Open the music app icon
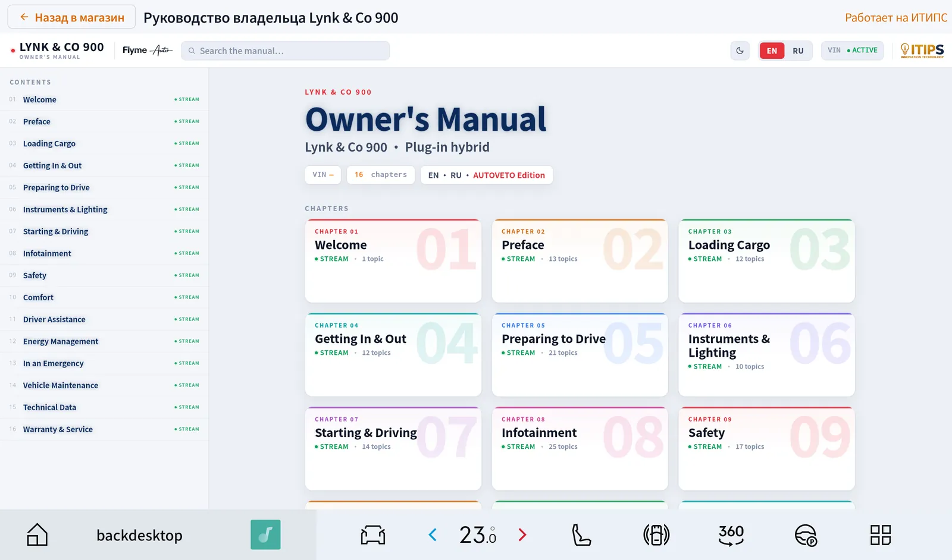The width and height of the screenshot is (952, 560). pyautogui.click(x=265, y=535)
